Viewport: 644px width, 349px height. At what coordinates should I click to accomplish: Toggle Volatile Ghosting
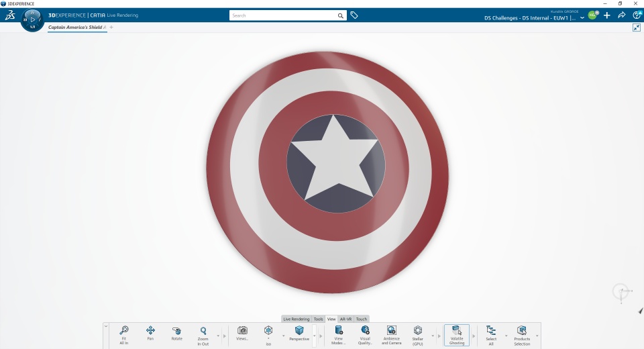[x=457, y=335]
